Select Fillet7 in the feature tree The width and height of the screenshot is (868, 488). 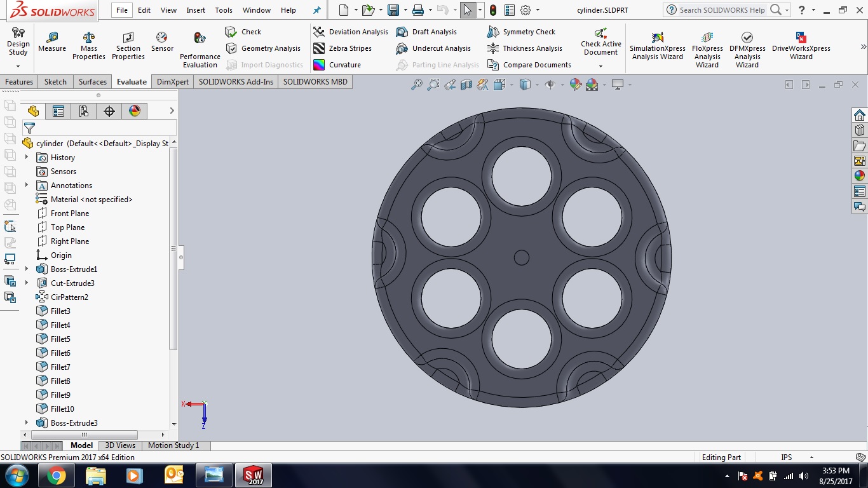53,367
